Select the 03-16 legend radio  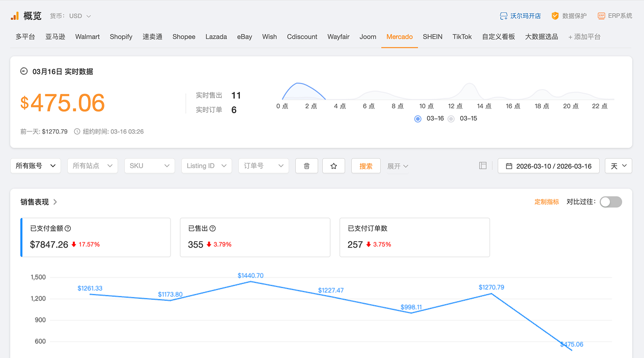coord(418,119)
